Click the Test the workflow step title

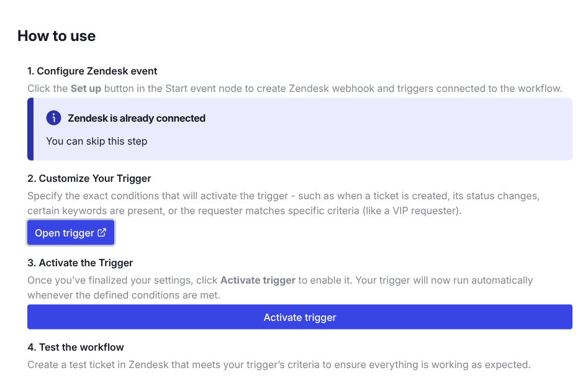click(75, 347)
